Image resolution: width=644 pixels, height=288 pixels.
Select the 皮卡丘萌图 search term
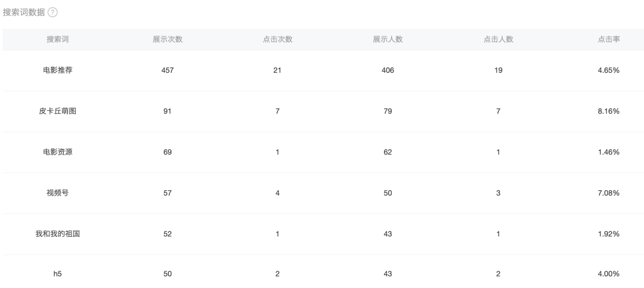click(57, 111)
